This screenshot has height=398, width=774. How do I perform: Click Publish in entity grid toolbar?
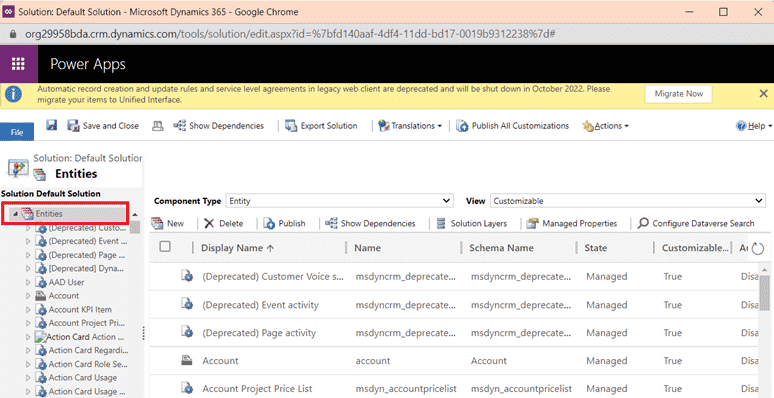tap(284, 224)
